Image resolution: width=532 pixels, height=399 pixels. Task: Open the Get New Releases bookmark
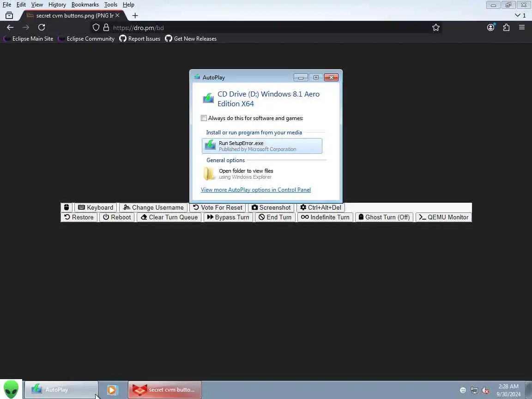[191, 39]
